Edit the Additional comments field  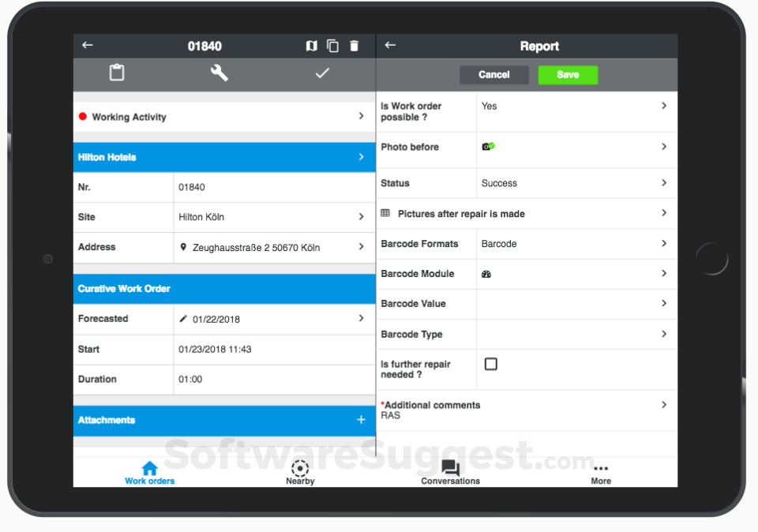pyautogui.click(x=527, y=410)
